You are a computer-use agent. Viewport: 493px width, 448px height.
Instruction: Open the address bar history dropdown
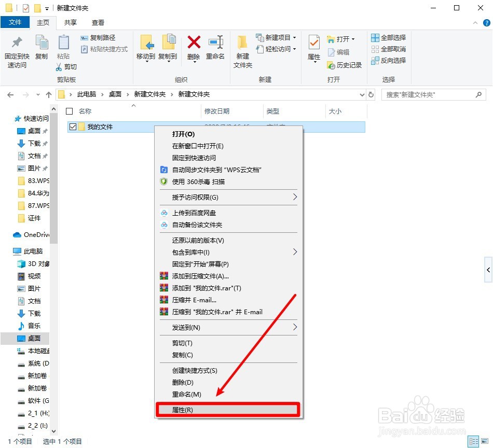pos(362,94)
